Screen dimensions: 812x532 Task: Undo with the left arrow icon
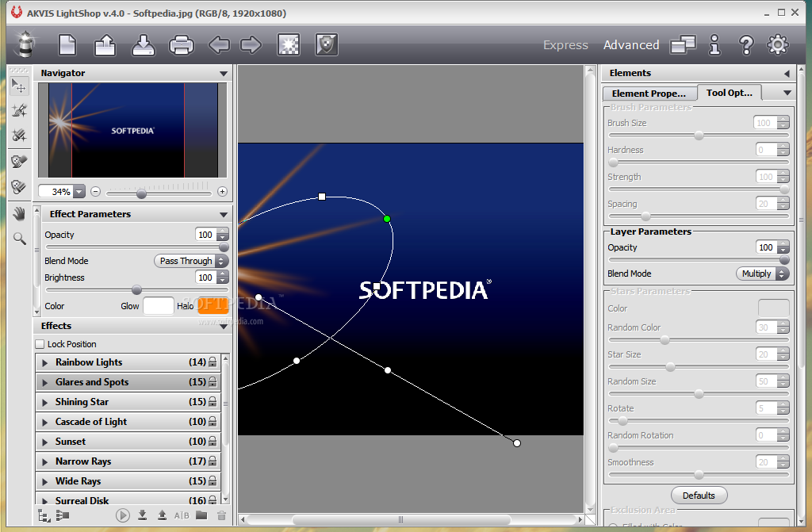point(219,45)
